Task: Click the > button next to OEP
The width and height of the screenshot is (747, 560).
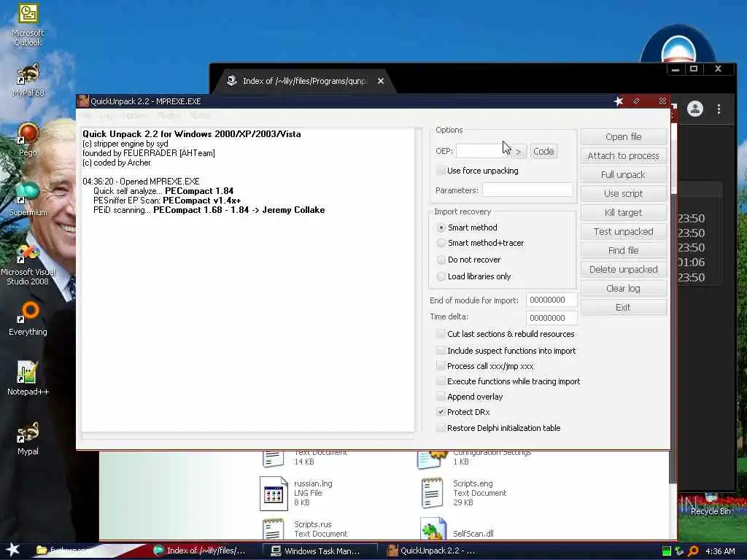Action: click(x=519, y=152)
